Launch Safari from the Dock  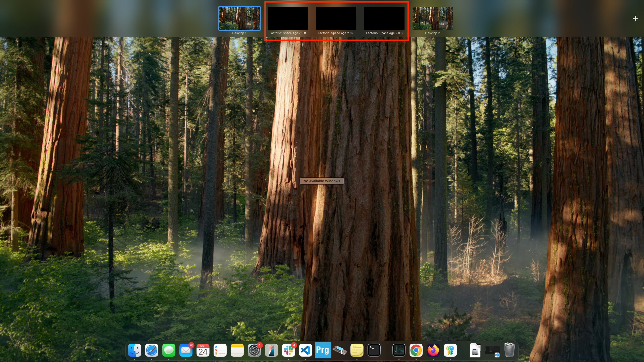click(x=152, y=350)
